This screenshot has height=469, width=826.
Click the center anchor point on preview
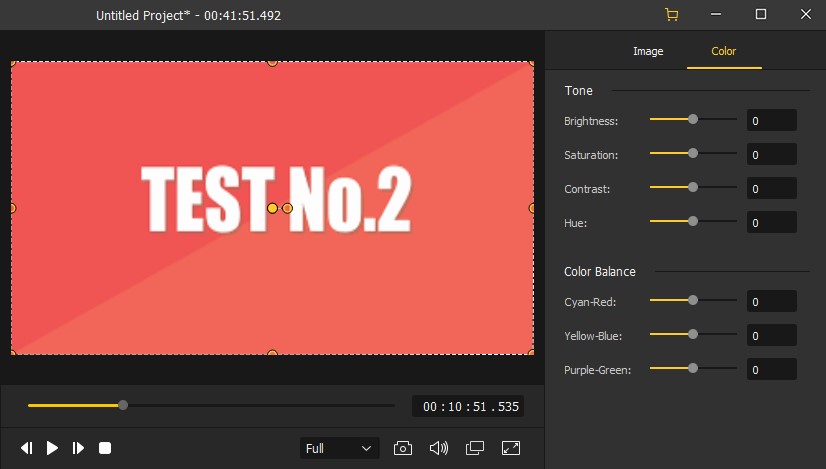click(x=272, y=208)
